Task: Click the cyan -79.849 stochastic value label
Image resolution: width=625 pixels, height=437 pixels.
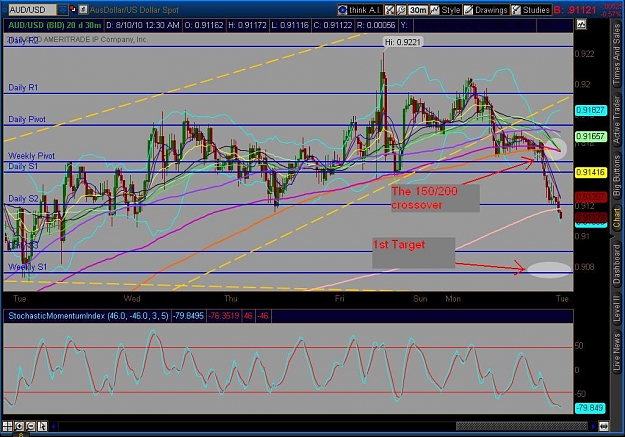Action: (590, 408)
